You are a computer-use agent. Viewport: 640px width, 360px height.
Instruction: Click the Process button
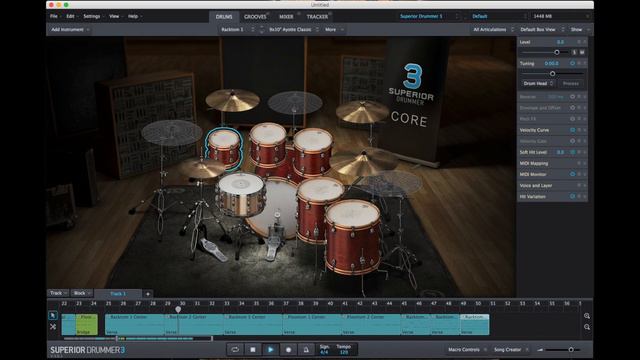coord(571,83)
